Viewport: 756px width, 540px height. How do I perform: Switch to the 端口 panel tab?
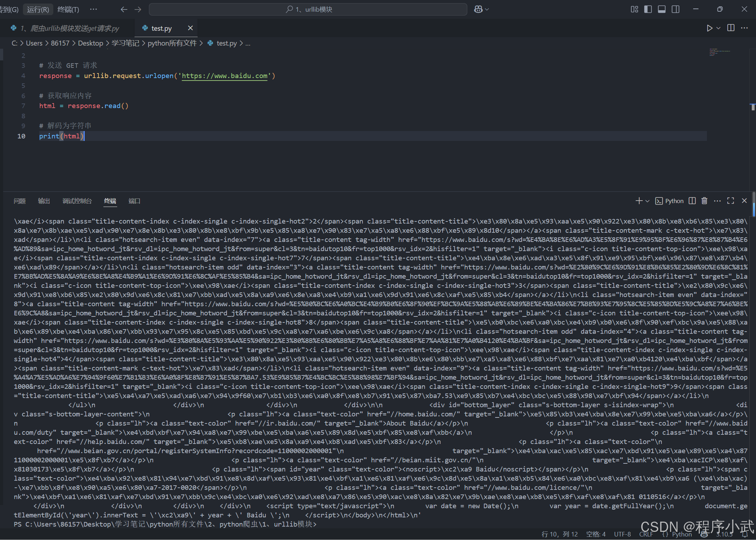click(x=134, y=201)
